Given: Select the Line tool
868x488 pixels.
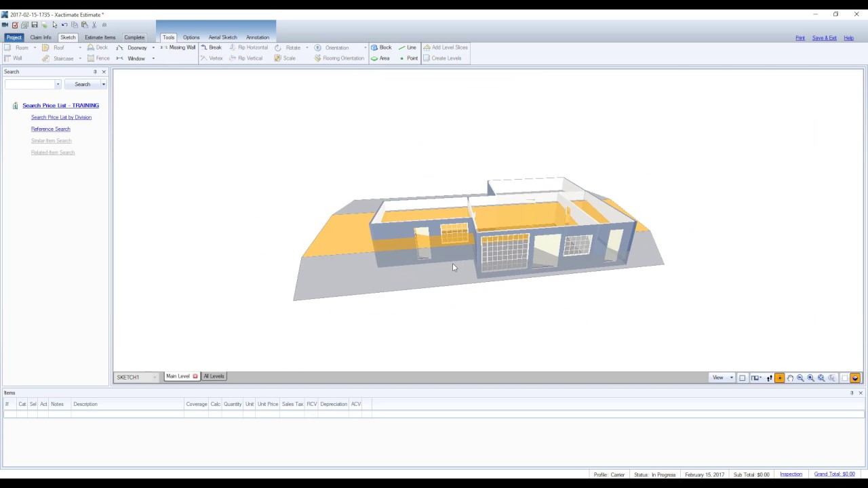Looking at the screenshot, I should 408,47.
